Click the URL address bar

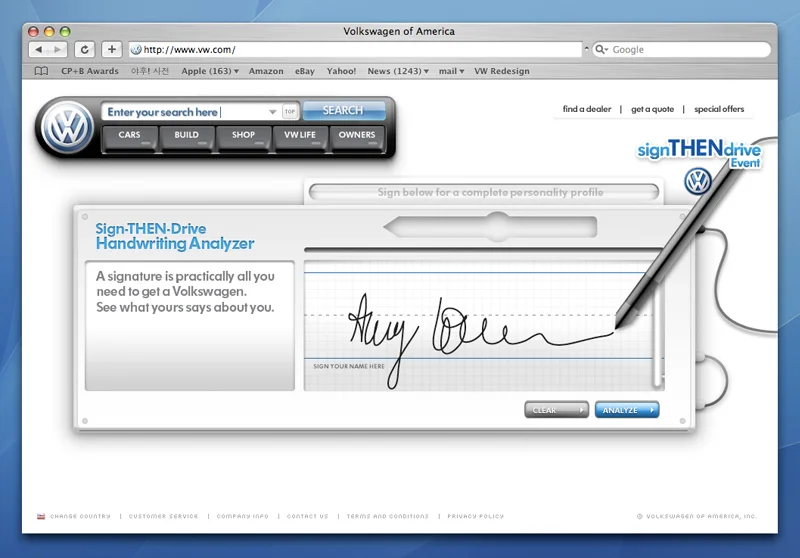pos(355,49)
